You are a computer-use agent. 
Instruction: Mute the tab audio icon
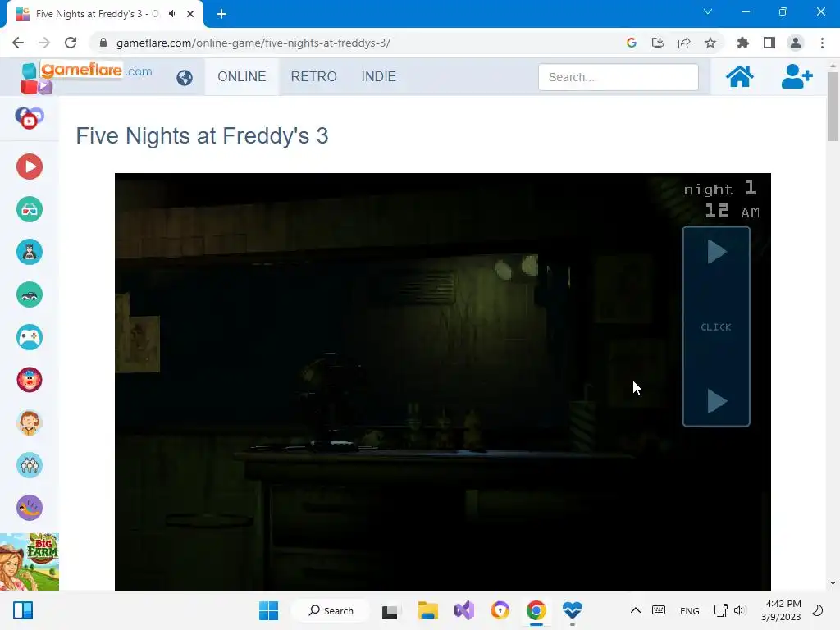pos(172,14)
